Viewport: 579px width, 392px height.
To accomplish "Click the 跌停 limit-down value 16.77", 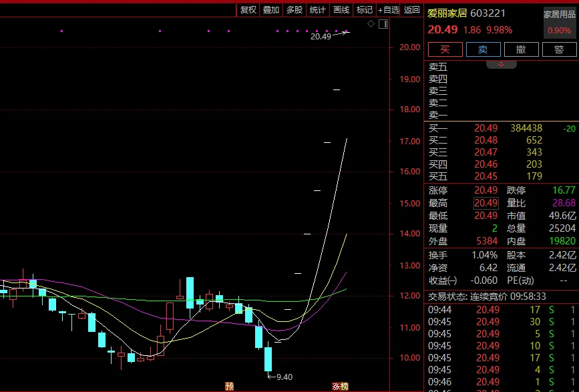I will [564, 190].
